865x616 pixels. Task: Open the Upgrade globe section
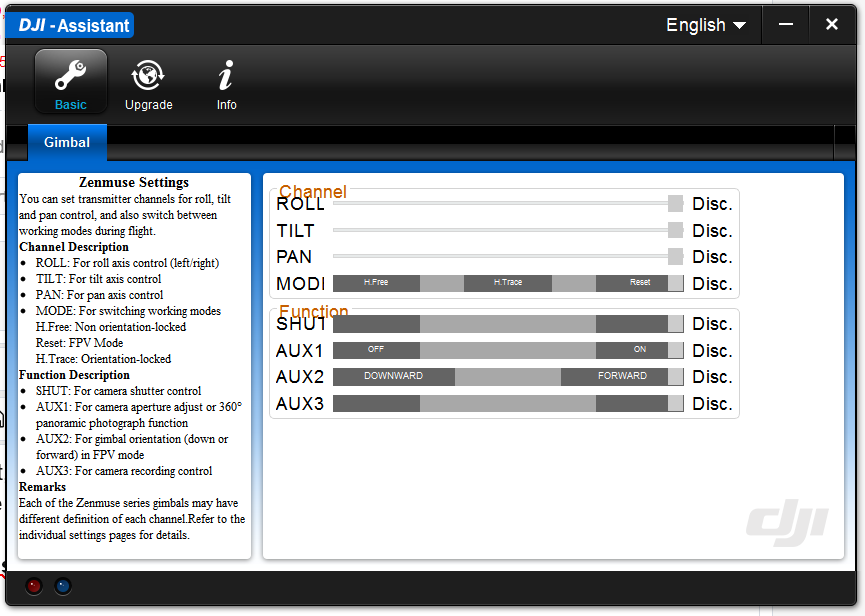(x=148, y=85)
